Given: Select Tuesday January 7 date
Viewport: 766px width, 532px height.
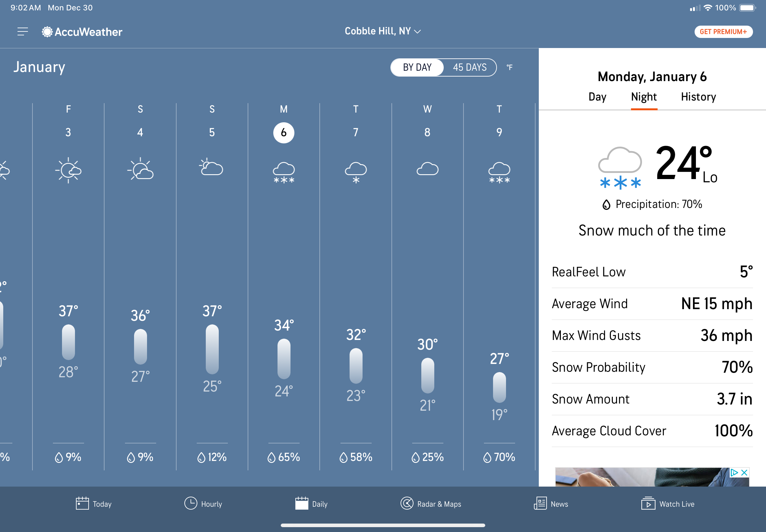Looking at the screenshot, I should 355,132.
